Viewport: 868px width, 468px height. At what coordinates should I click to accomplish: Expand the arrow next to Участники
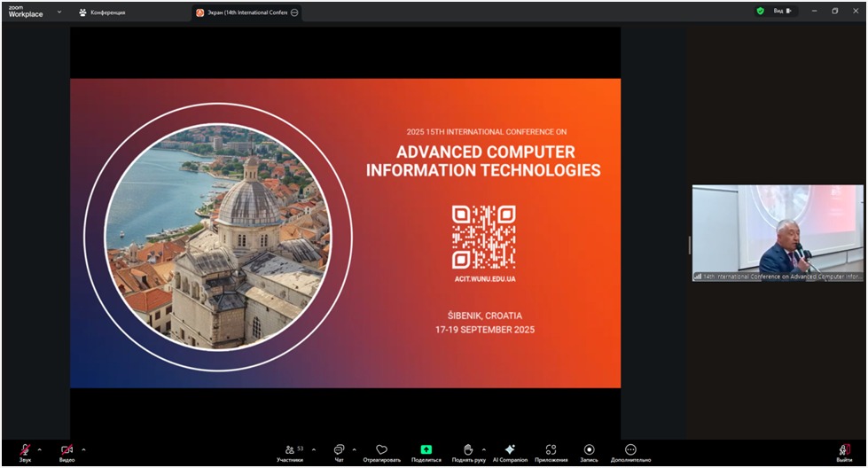tap(314, 449)
